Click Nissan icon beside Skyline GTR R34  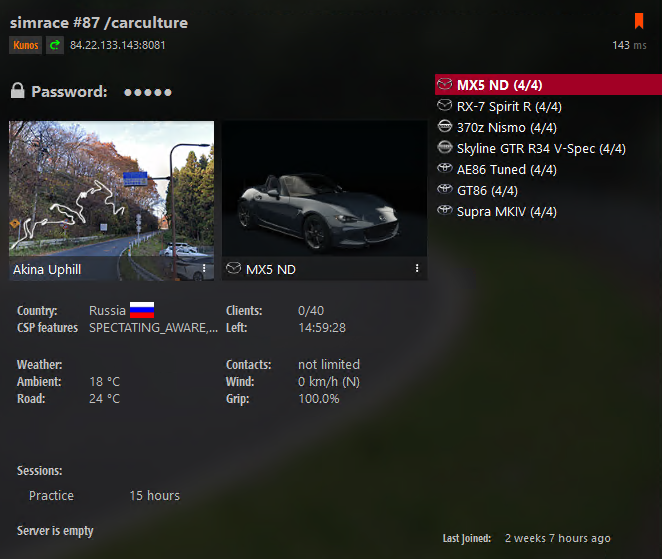coord(445,147)
